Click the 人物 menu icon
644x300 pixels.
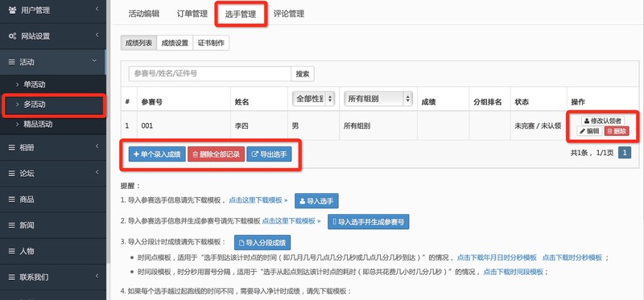[x=12, y=251]
